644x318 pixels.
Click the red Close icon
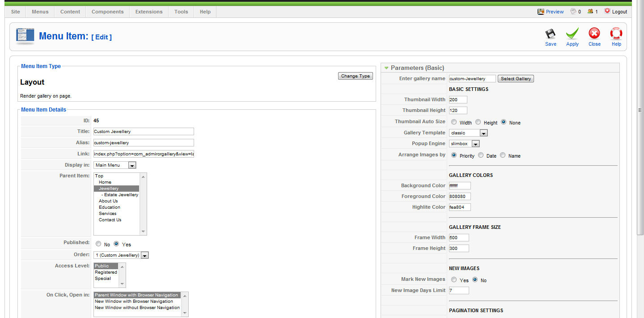594,34
